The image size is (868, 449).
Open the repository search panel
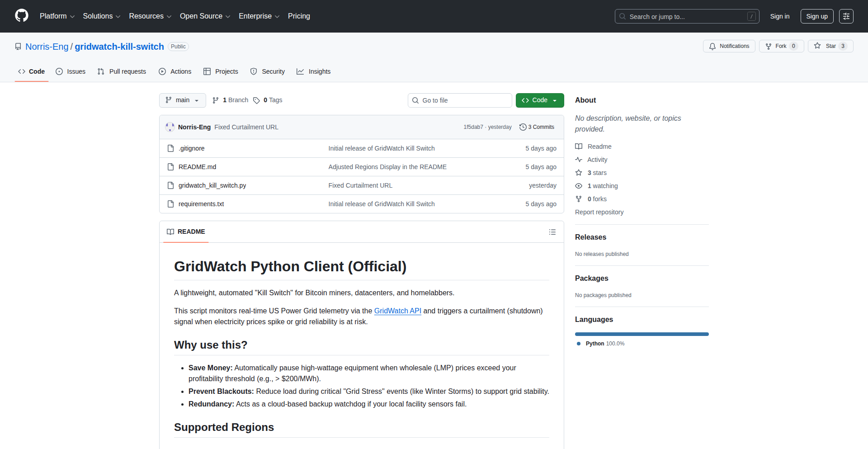tap(686, 16)
